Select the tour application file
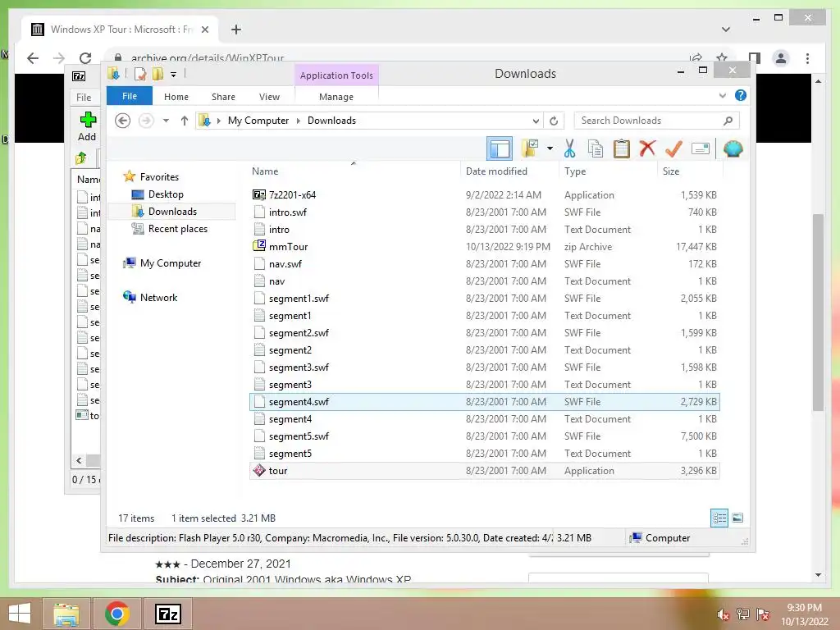The height and width of the screenshot is (630, 840). (484, 470)
